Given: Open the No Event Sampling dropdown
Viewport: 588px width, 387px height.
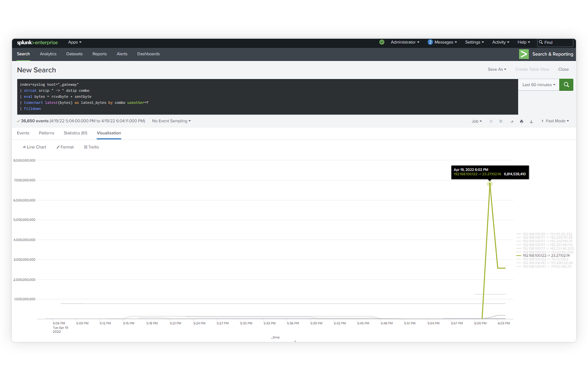Looking at the screenshot, I should (171, 121).
